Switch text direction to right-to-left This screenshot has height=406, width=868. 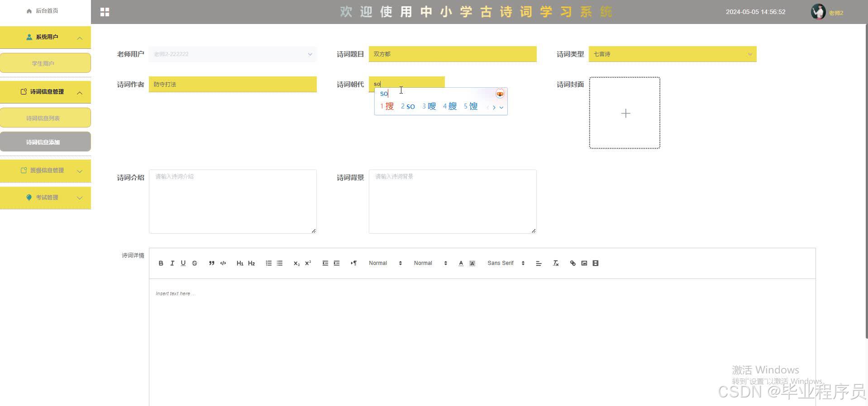(353, 263)
